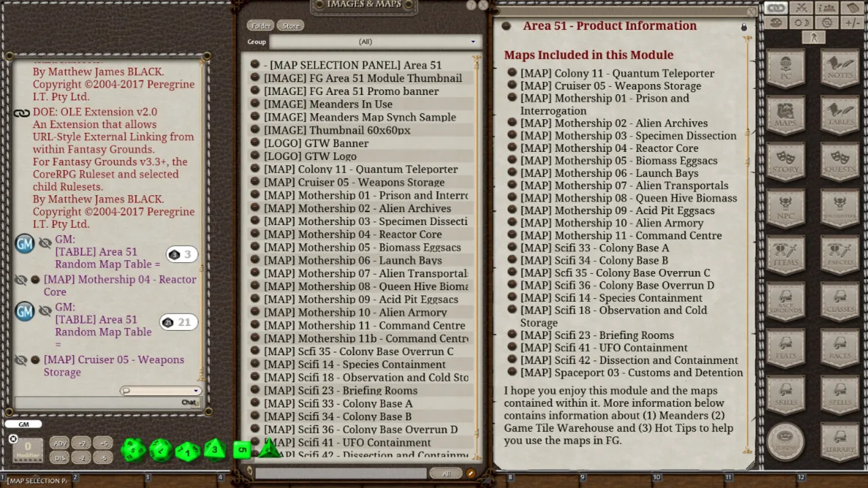
Task: Open Cruiser 05 - Weapons Storage chat link
Action: pyautogui.click(x=114, y=366)
